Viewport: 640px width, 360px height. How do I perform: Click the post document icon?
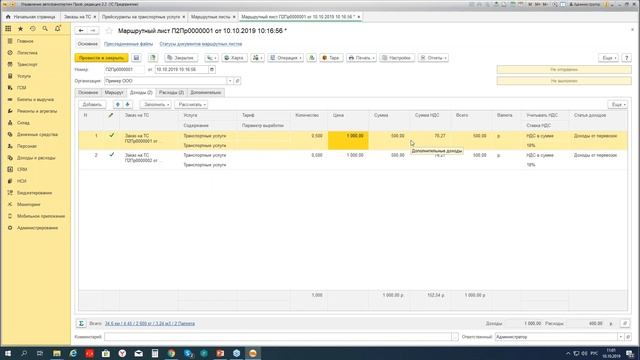coord(153,58)
